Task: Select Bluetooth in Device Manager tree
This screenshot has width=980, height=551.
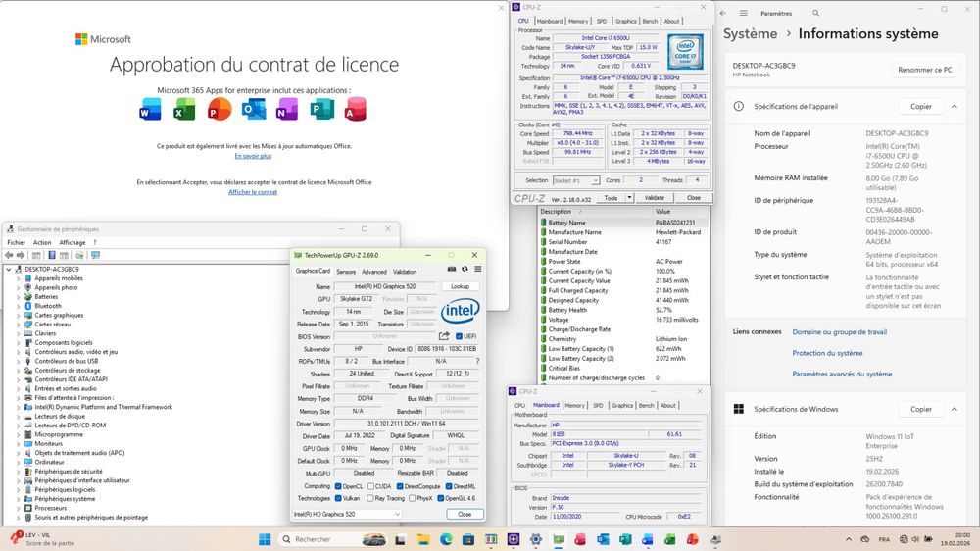Action: 48,306
